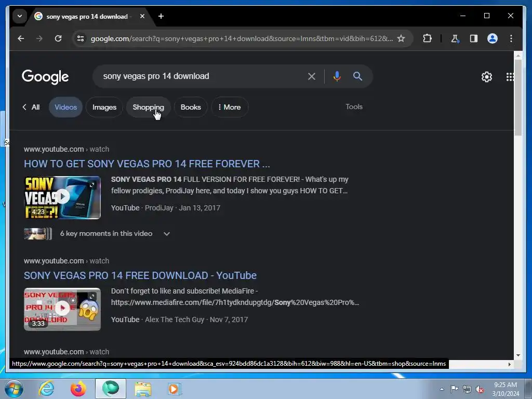The image size is (532, 399).
Task: Go back to previous page
Action: pyautogui.click(x=21, y=38)
